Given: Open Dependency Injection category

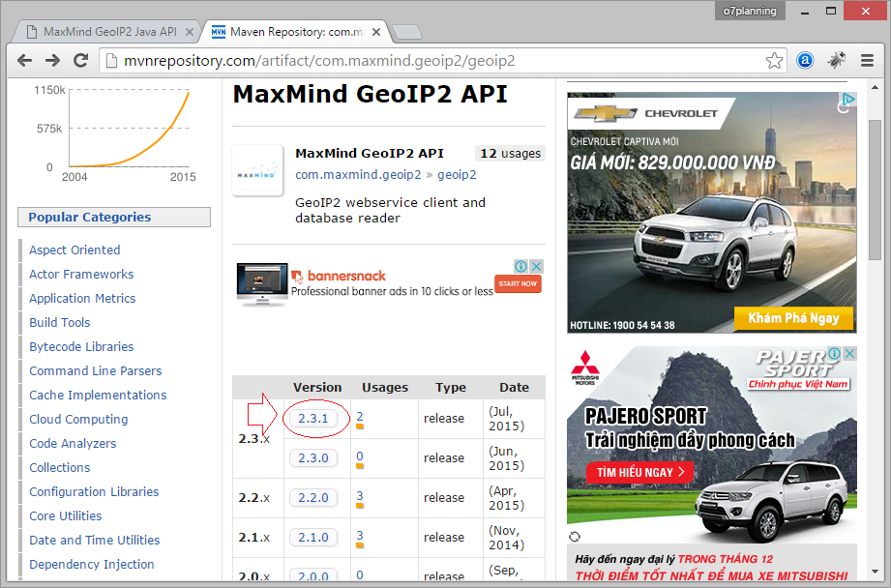Looking at the screenshot, I should [92, 565].
